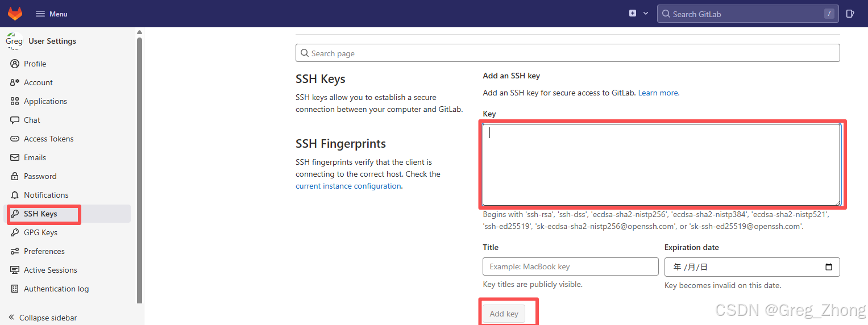Click the Chat bubble icon
Viewport: 868px width, 325px height.
click(x=15, y=120)
